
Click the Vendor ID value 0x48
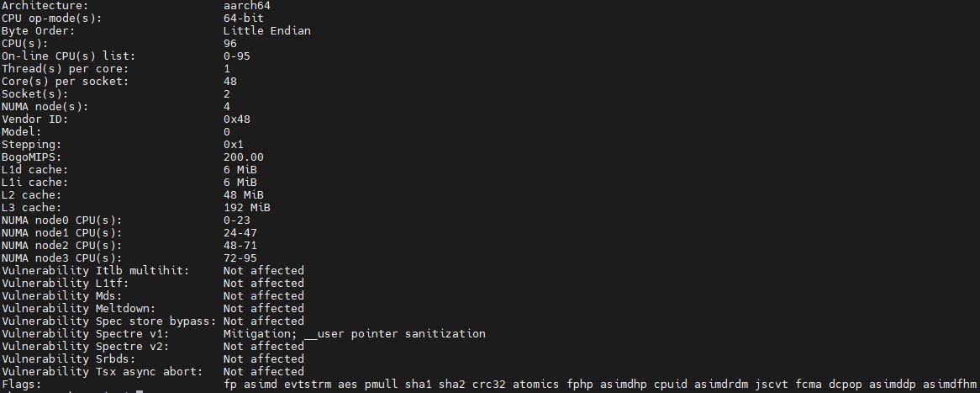pos(236,119)
